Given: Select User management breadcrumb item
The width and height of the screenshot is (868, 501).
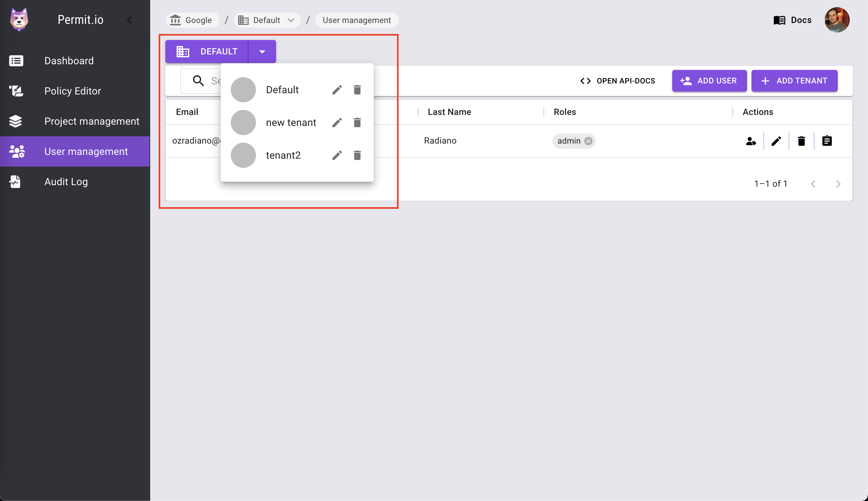Looking at the screenshot, I should click(356, 20).
